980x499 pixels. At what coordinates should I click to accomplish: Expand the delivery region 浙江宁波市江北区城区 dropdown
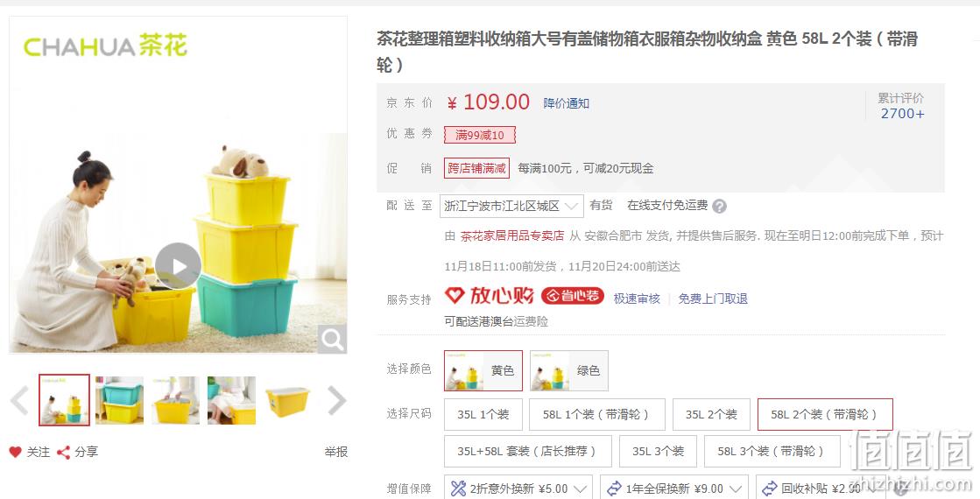(x=511, y=206)
